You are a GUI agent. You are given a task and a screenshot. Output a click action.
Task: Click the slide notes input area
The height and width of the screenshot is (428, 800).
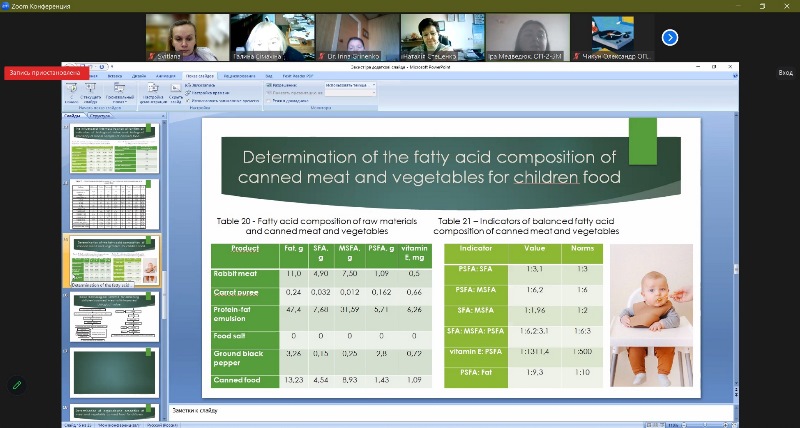pos(451,411)
